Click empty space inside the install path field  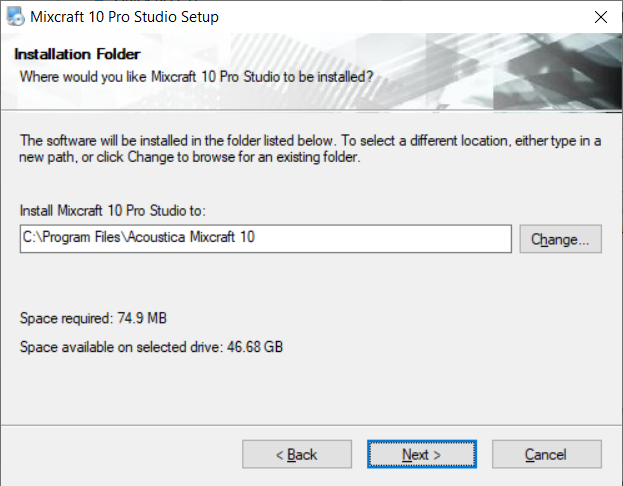click(x=400, y=239)
